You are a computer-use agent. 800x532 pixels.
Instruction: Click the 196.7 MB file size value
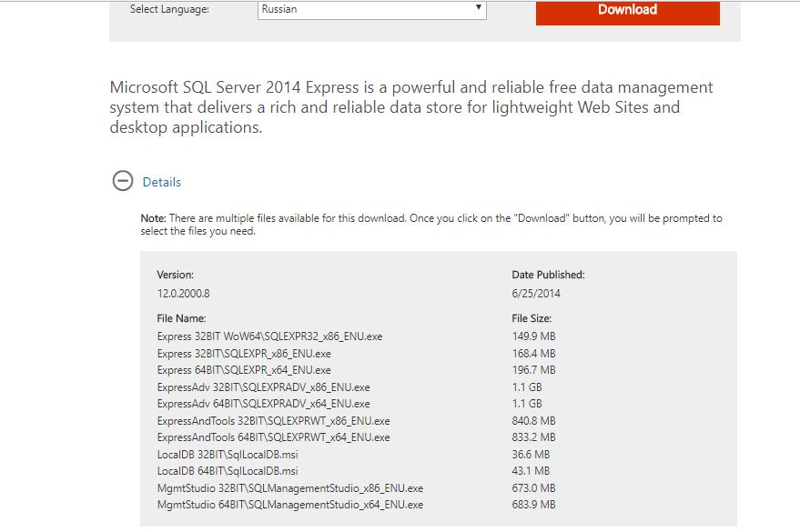(x=533, y=370)
